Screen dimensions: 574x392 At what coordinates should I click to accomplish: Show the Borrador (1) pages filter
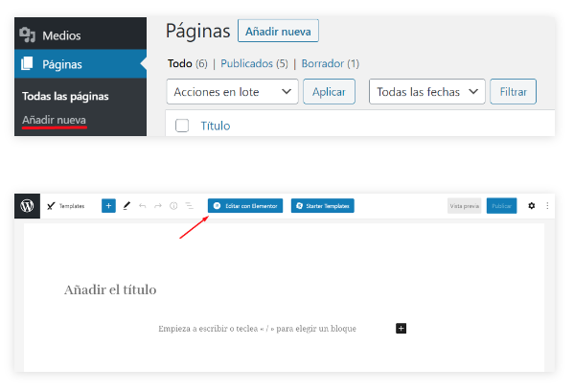coord(331,63)
